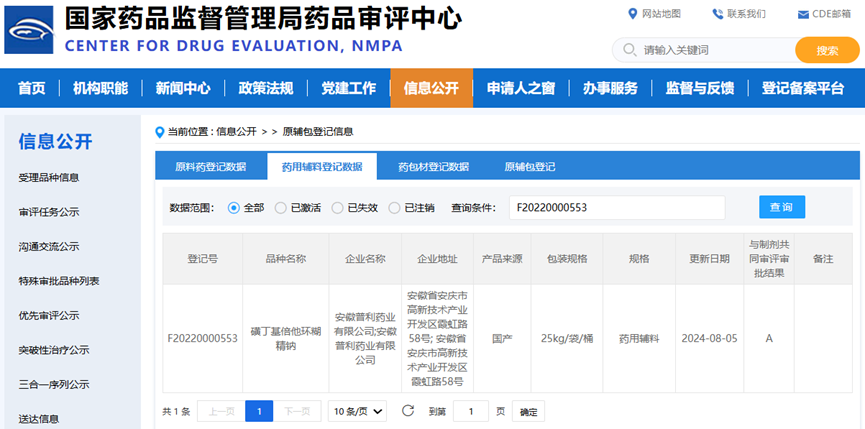Switch to the 药包材登记数据 tab
The height and width of the screenshot is (429, 865).
[433, 167]
